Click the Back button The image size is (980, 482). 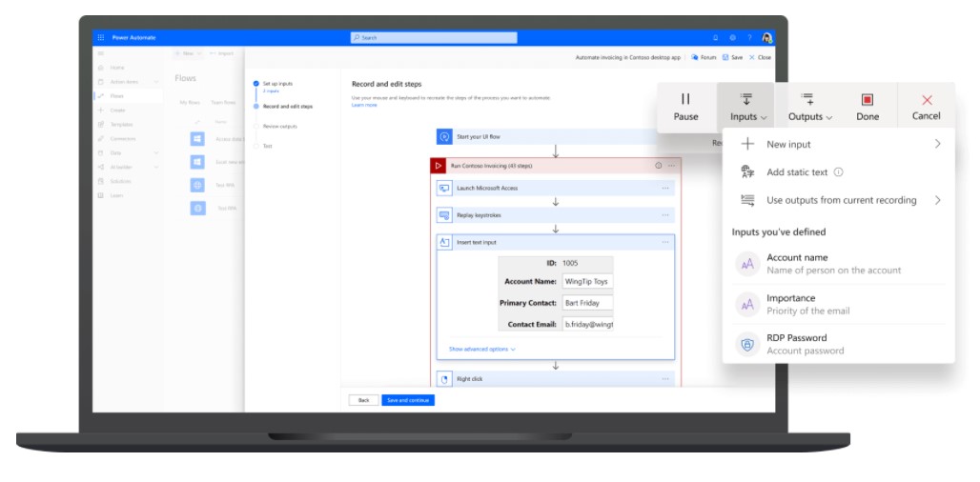point(364,400)
